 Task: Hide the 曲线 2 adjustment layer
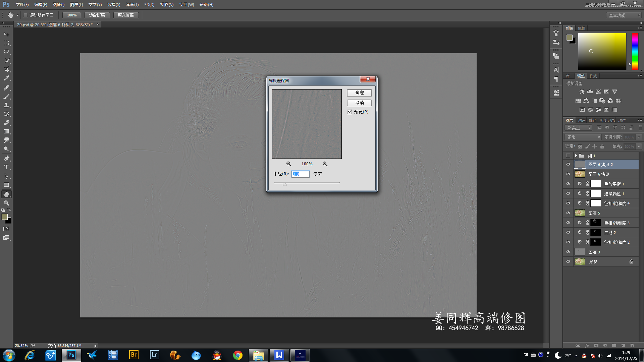568,233
